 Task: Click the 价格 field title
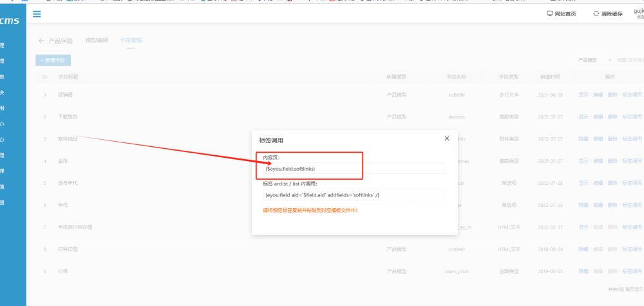pos(63,271)
